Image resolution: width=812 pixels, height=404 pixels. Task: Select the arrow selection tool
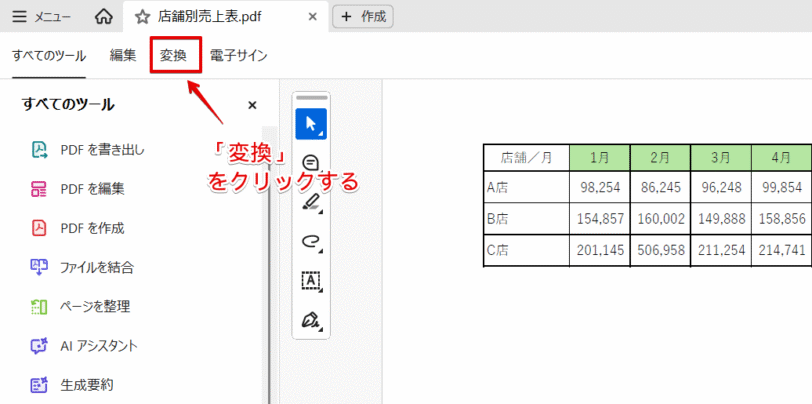click(311, 124)
